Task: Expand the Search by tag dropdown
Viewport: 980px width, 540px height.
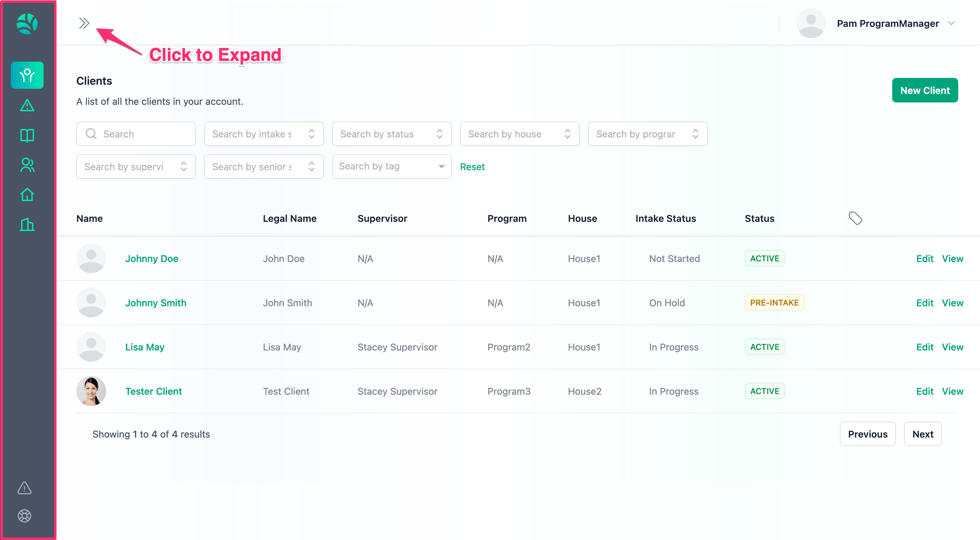Action: tap(391, 166)
